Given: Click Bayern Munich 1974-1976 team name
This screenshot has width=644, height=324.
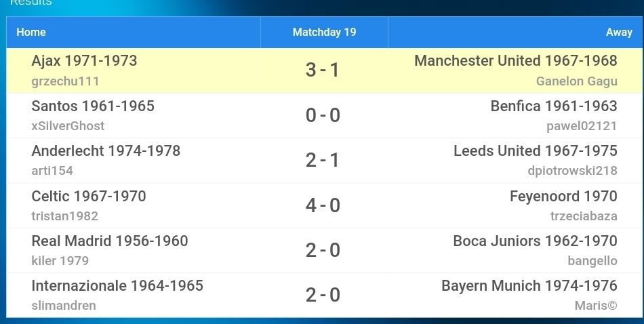Looking at the screenshot, I should (529, 285).
